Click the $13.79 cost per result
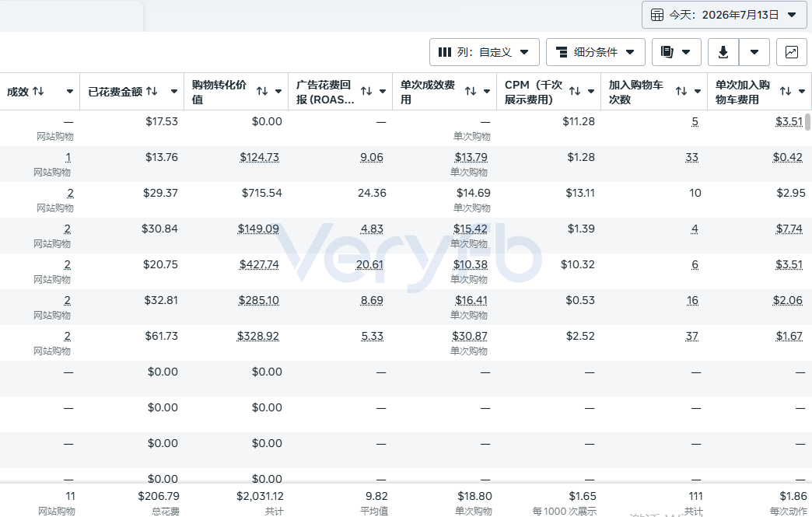Screen dimensions: 812x517 click(x=471, y=157)
